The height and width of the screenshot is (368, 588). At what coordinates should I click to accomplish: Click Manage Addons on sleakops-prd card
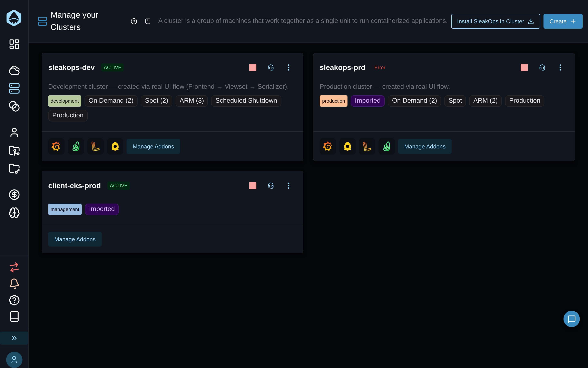pyautogui.click(x=425, y=147)
